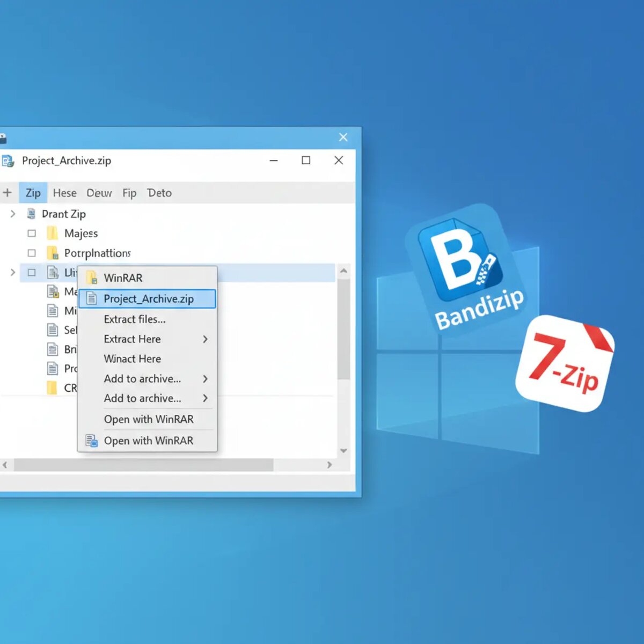Click the Project_Archive.zip document icon in menu

click(x=92, y=298)
